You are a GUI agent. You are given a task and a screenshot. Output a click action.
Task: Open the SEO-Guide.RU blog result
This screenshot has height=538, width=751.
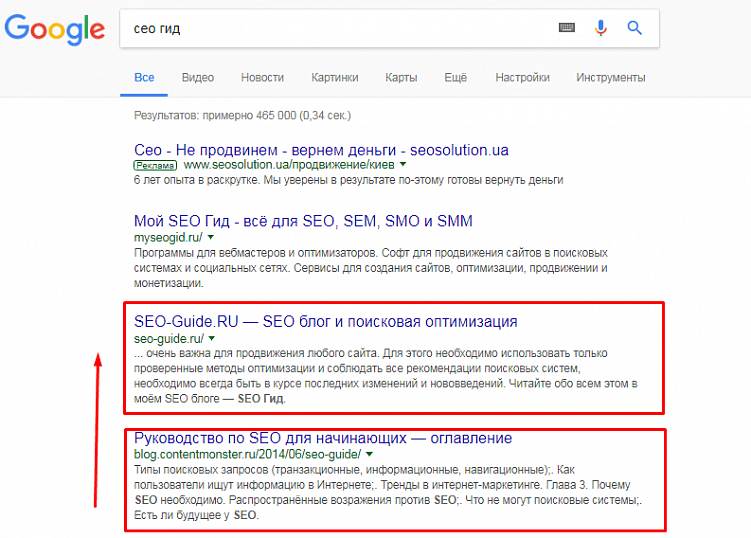click(325, 321)
